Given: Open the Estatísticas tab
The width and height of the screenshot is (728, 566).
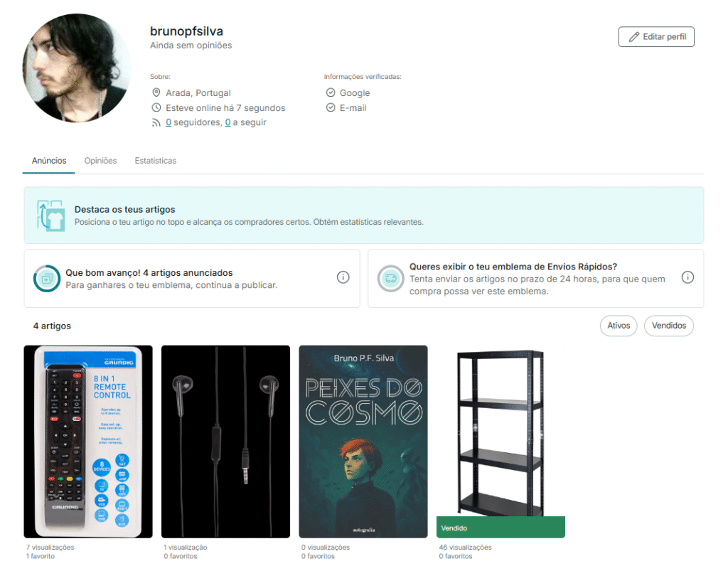Looking at the screenshot, I should (156, 161).
